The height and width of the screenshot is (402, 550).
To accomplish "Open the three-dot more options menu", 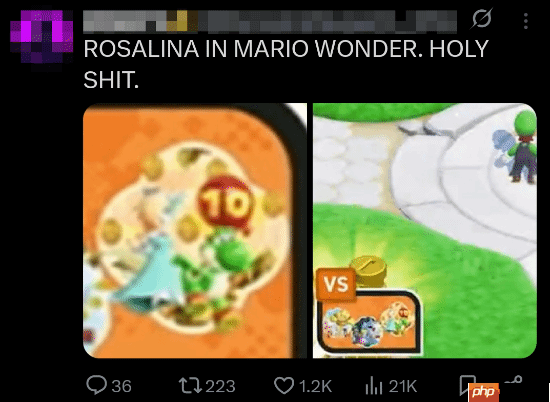I will pos(525,21).
